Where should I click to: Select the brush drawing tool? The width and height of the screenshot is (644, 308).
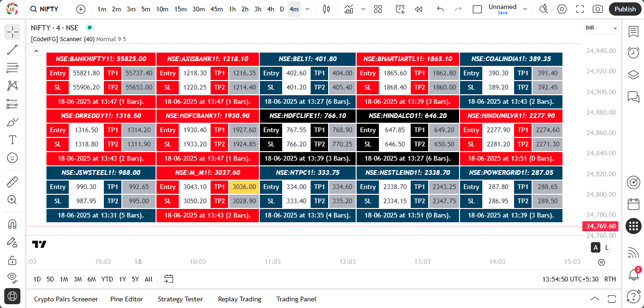click(x=12, y=122)
